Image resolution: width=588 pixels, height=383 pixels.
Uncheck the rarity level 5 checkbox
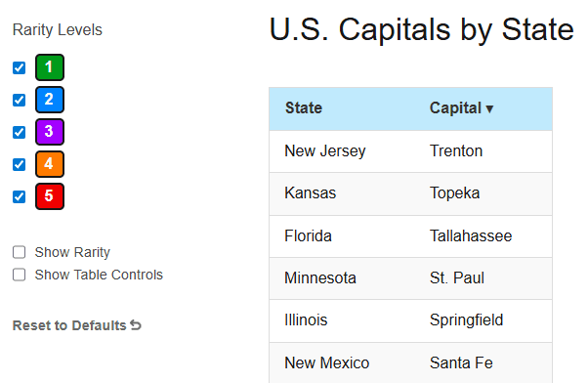pyautogui.click(x=20, y=197)
